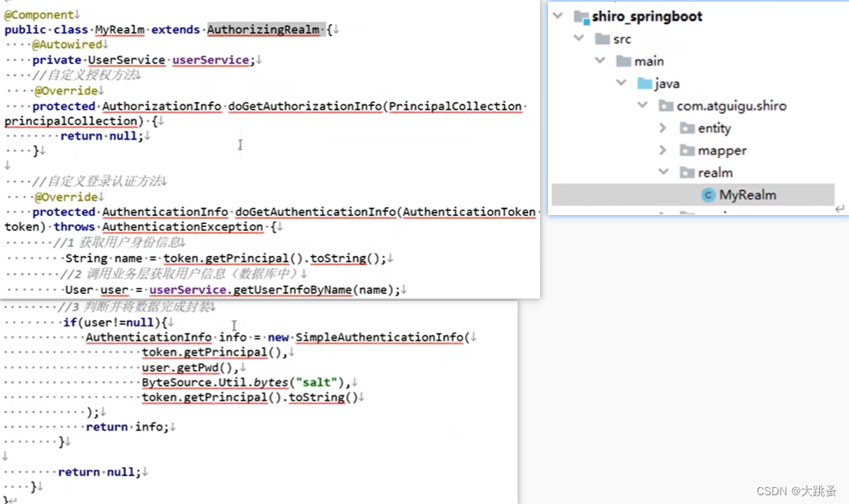Select the entity folder label
The height and width of the screenshot is (504, 849).
coord(714,128)
